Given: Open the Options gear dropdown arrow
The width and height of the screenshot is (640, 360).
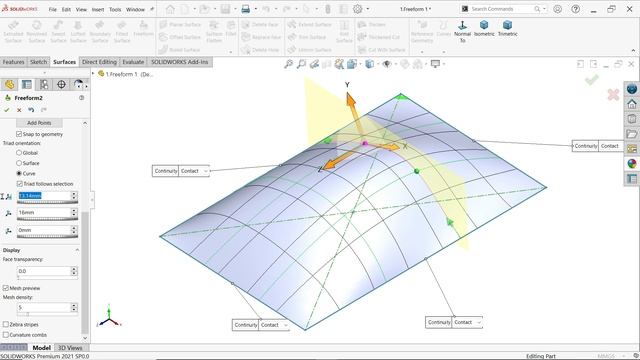Looking at the screenshot, I should point(368,9).
